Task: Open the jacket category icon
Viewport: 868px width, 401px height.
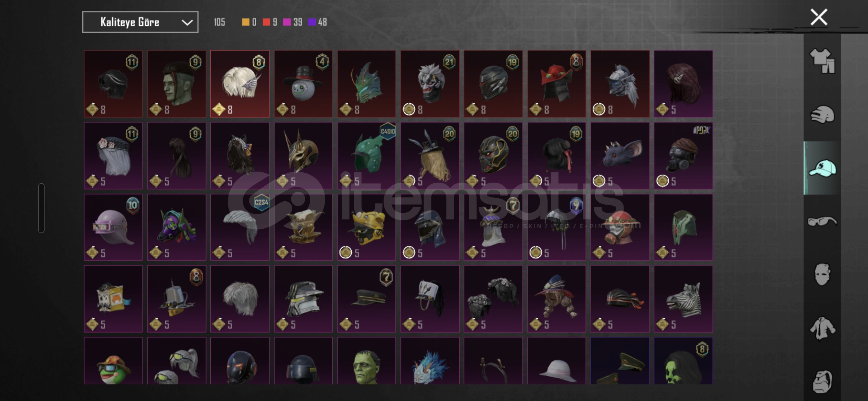Action: (x=822, y=328)
